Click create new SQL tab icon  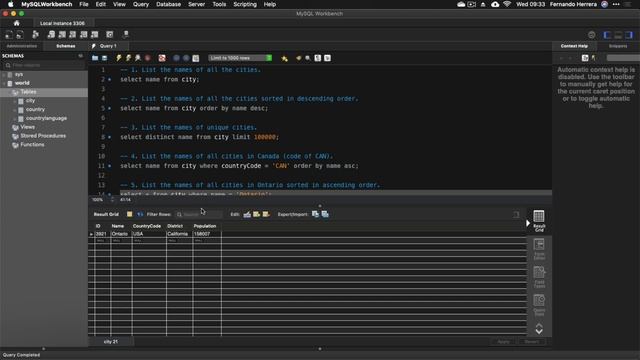(9, 35)
